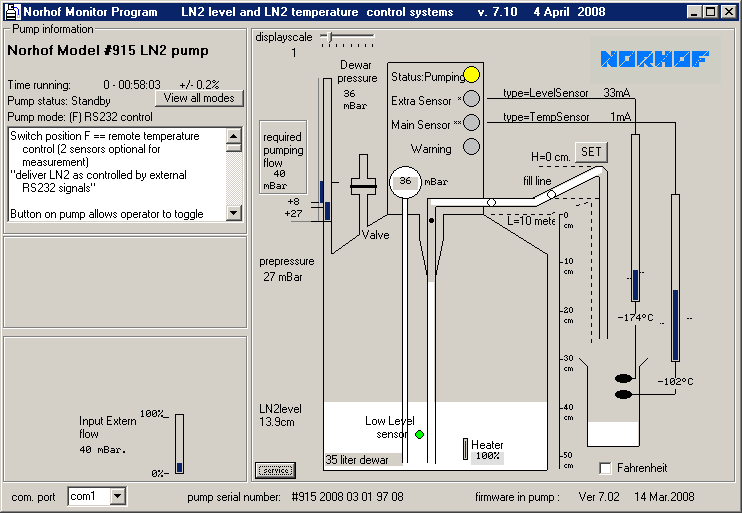Click the 'Norhof Model #915 LN2 pump' heading
The image size is (742, 513).
coord(108,50)
